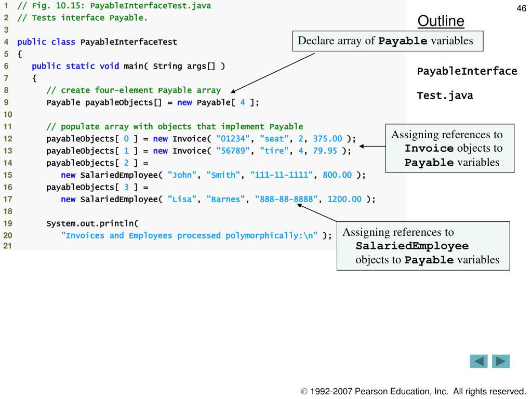Screen dimensions: 532x399
Task: Click line number 10
Action: point(8,115)
